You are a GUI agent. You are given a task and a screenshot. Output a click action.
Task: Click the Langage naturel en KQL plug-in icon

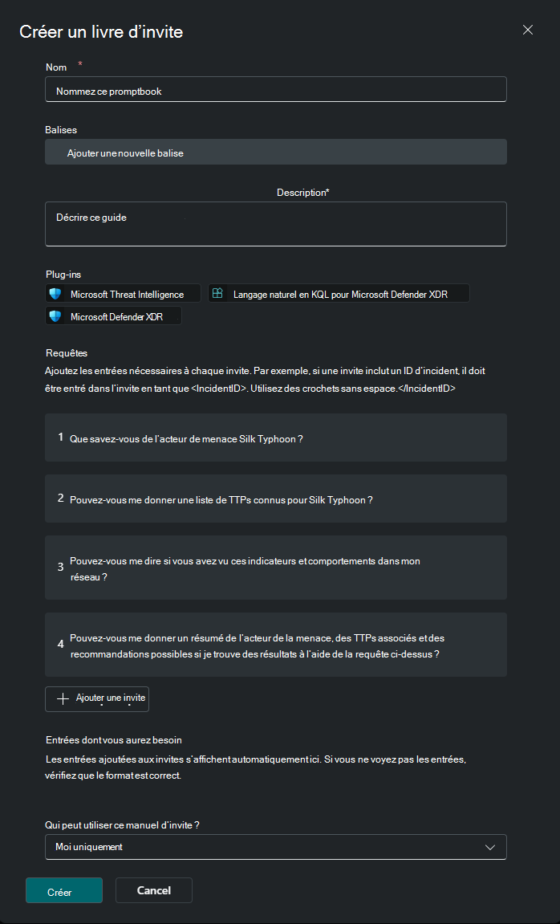coord(217,294)
